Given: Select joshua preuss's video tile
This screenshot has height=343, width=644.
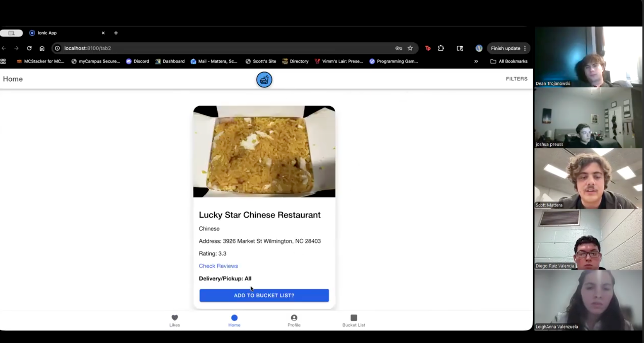Looking at the screenshot, I should [588, 118].
